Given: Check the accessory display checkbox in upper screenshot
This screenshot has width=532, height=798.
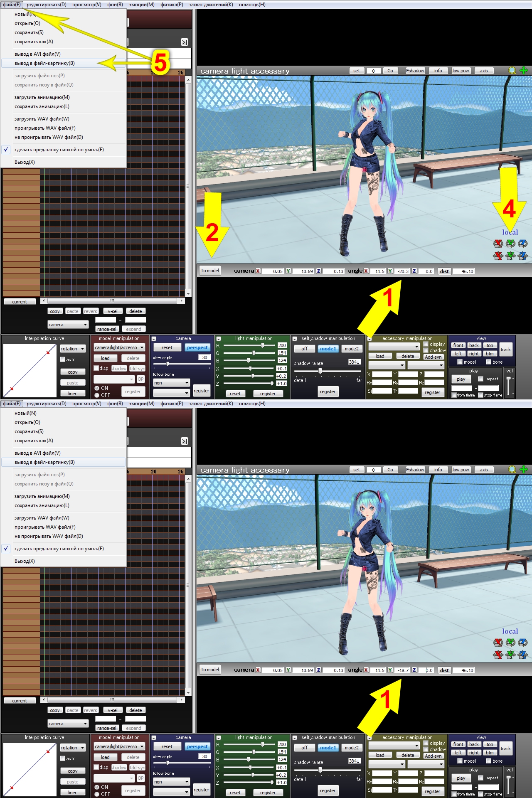Looking at the screenshot, I should point(426,344).
